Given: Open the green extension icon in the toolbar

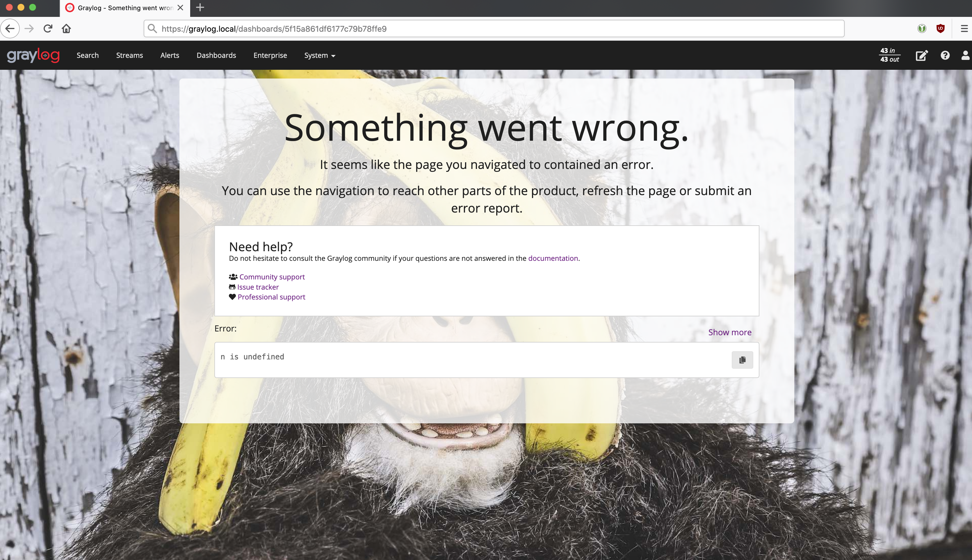Looking at the screenshot, I should pos(922,28).
